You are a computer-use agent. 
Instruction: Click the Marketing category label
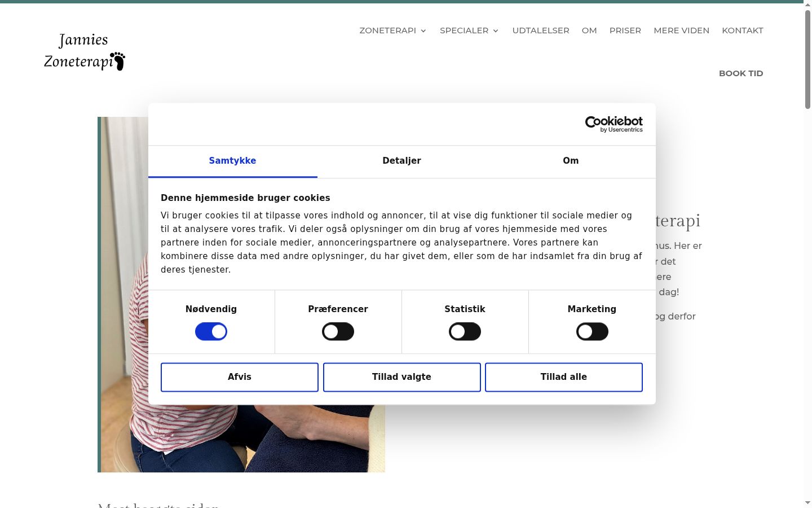(x=592, y=309)
